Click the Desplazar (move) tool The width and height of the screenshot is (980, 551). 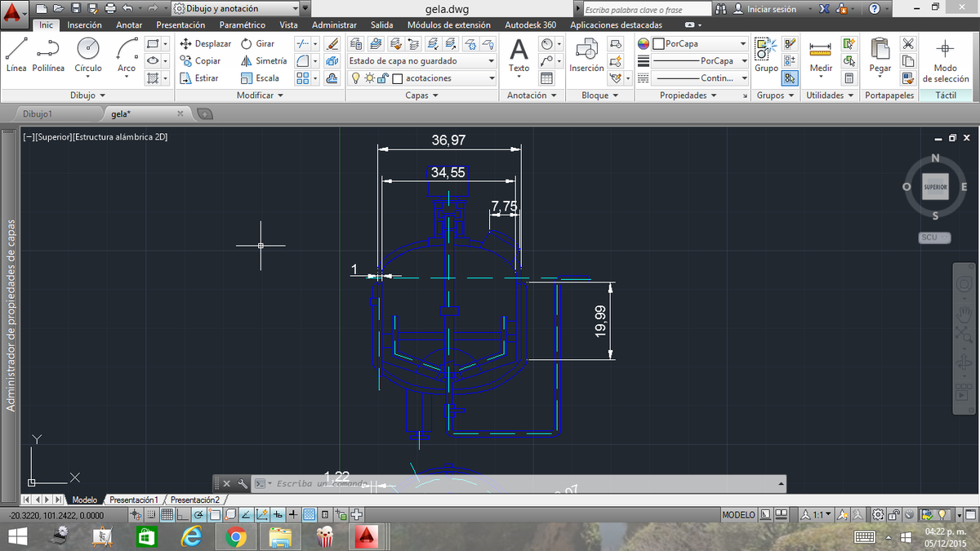206,43
